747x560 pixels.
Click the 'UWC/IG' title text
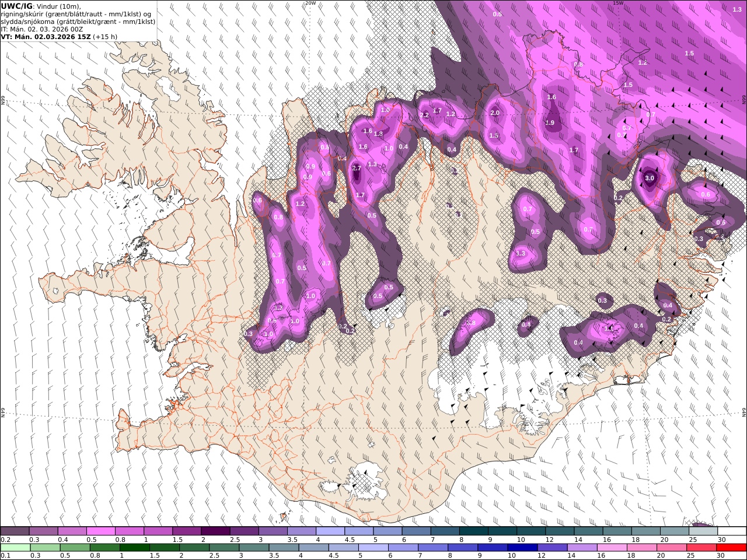(17, 6)
